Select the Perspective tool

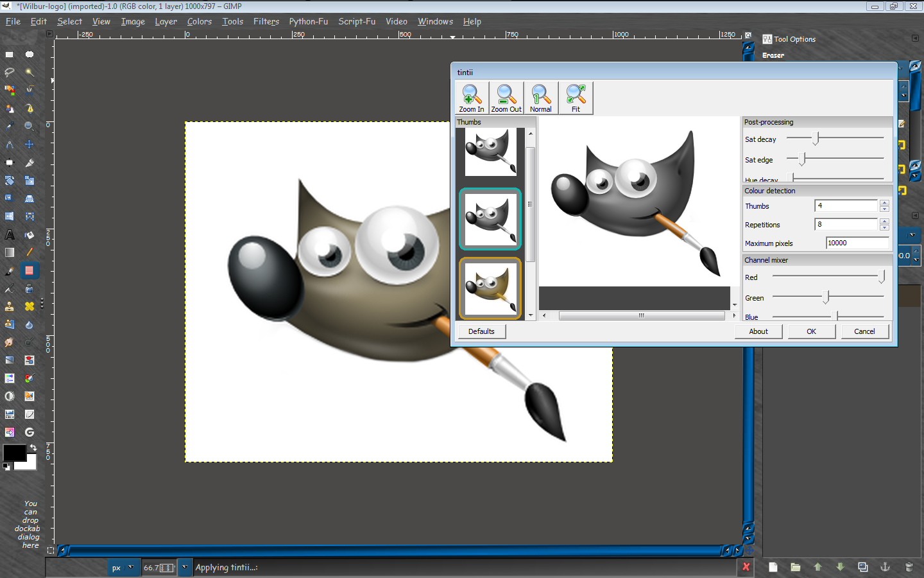click(30, 198)
